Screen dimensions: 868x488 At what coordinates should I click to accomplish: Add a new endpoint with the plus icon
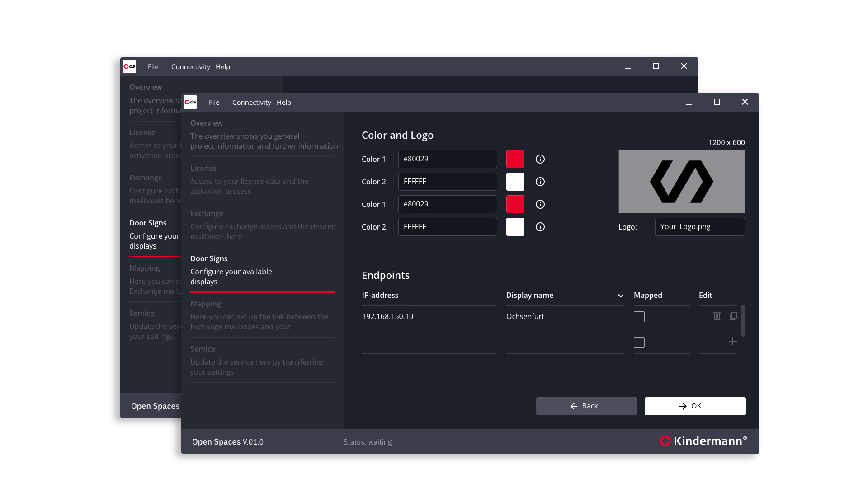[x=732, y=342]
